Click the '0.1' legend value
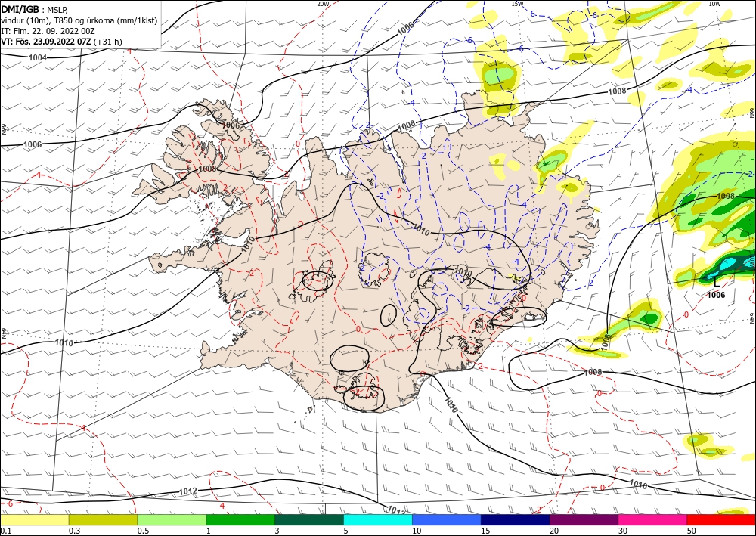This screenshot has width=756, height=536. tap(5, 531)
